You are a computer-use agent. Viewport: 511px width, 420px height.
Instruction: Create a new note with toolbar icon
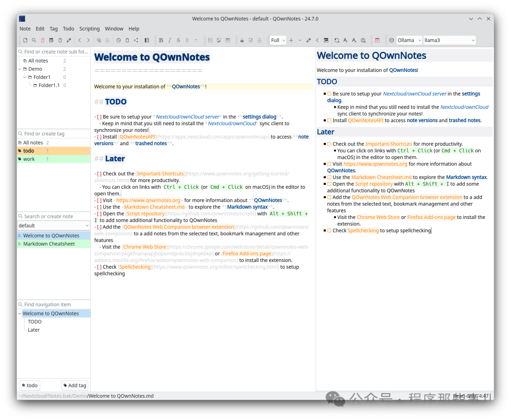25,40
